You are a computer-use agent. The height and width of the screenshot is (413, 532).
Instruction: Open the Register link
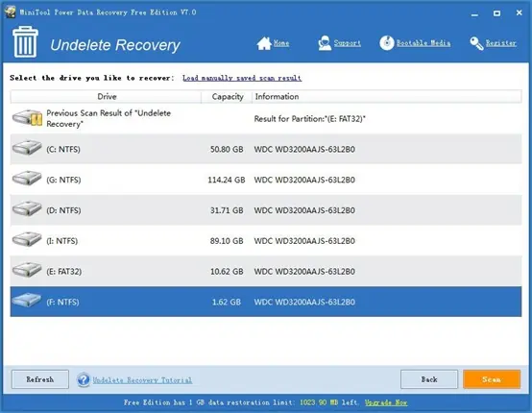click(x=500, y=43)
